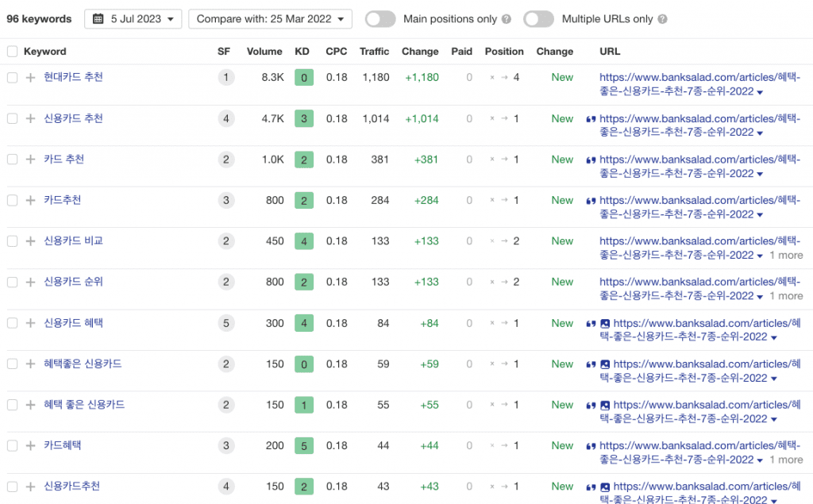The width and height of the screenshot is (813, 504).
Task: Click the SF badge 5 in 신용카드 혜택 row
Action: (x=226, y=324)
